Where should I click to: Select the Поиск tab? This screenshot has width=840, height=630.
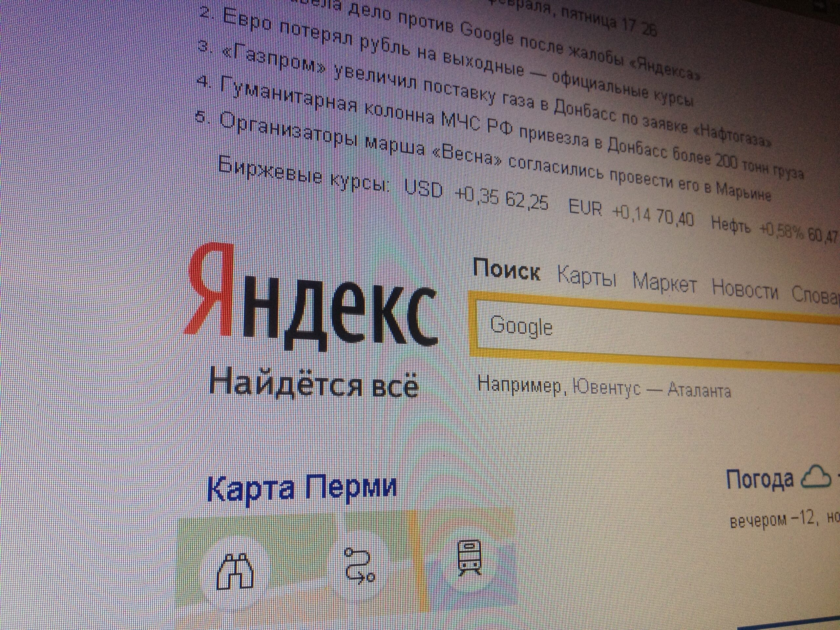click(x=506, y=271)
